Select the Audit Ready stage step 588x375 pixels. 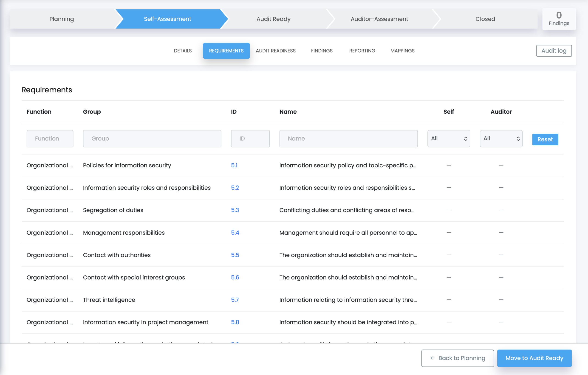274,19
